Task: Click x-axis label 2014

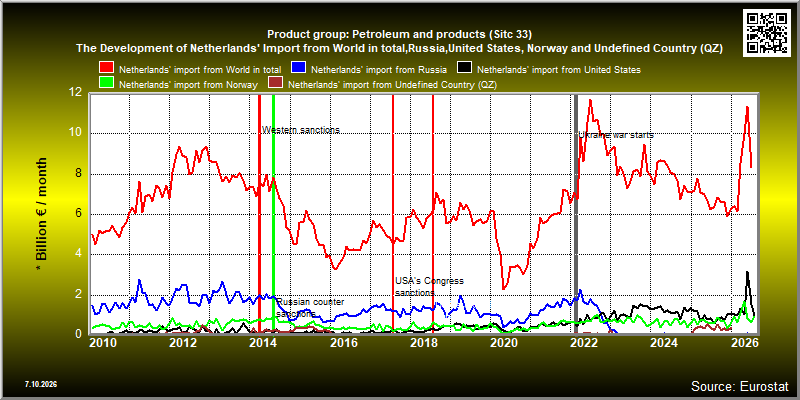Action: (x=263, y=342)
